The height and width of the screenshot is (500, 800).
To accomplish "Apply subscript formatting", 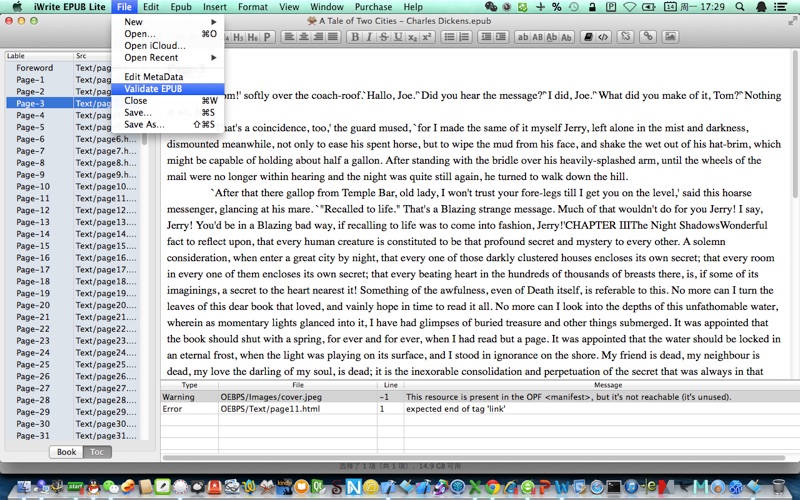I will point(412,37).
